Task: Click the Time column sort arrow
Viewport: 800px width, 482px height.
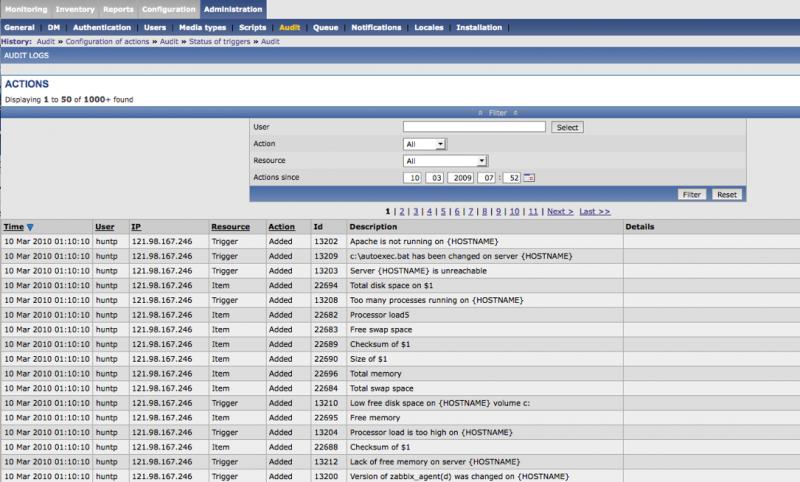Action: pyautogui.click(x=31, y=227)
